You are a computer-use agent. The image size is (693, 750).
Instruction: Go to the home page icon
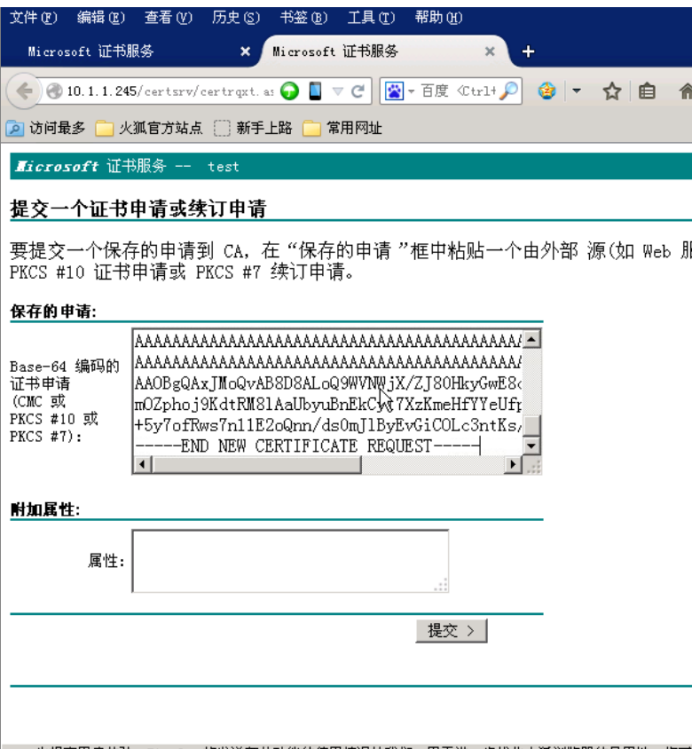point(686,91)
